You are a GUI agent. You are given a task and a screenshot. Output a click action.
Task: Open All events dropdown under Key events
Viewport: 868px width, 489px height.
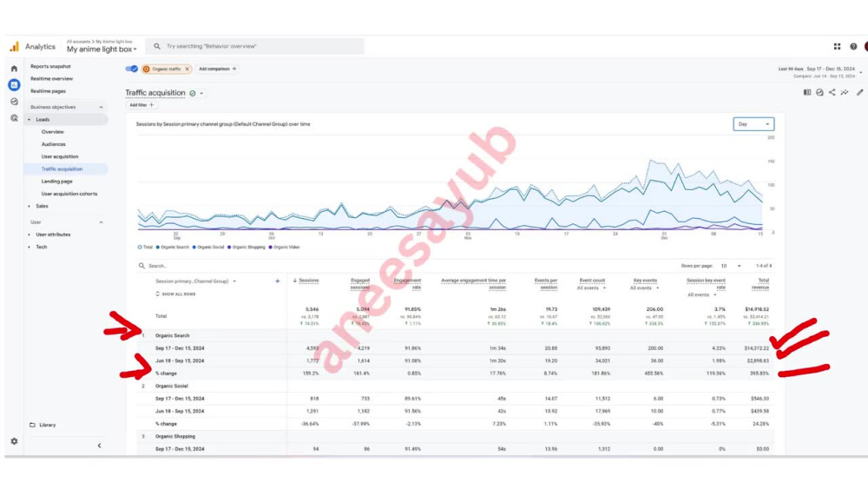(644, 288)
